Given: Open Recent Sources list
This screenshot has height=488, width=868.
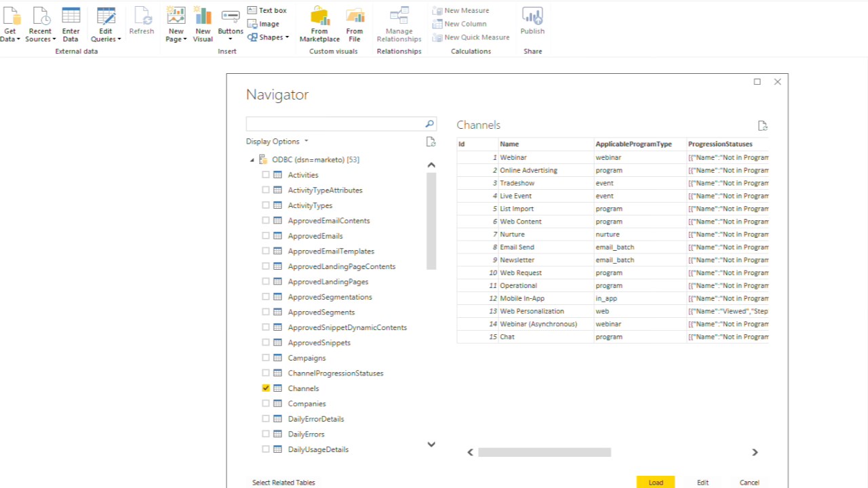Looking at the screenshot, I should click(x=40, y=25).
